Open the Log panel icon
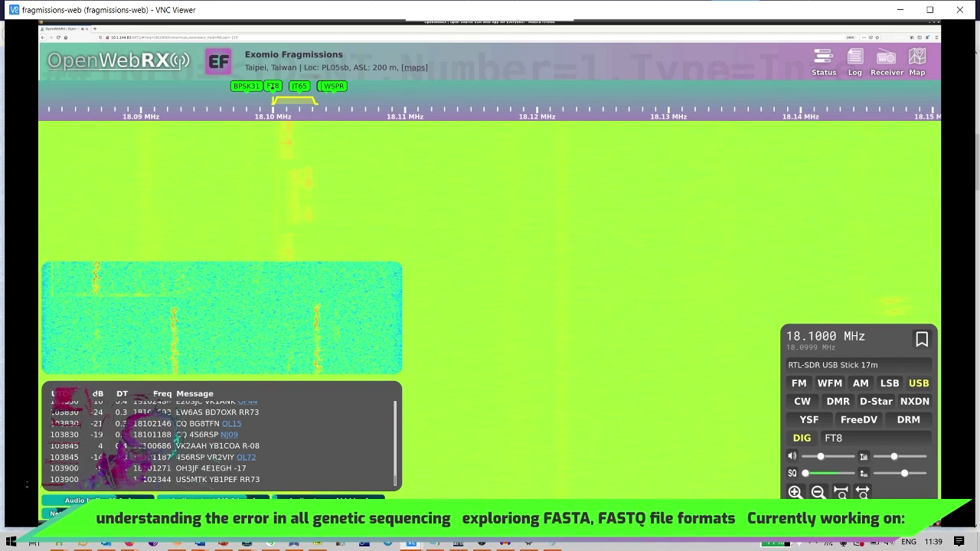Image resolution: width=980 pixels, height=551 pixels. 854,63
